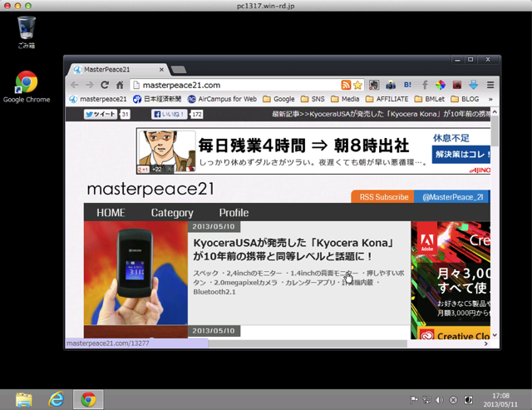Click the 解決策はコレ button in ad
The width and height of the screenshot is (532, 410).
[461, 155]
